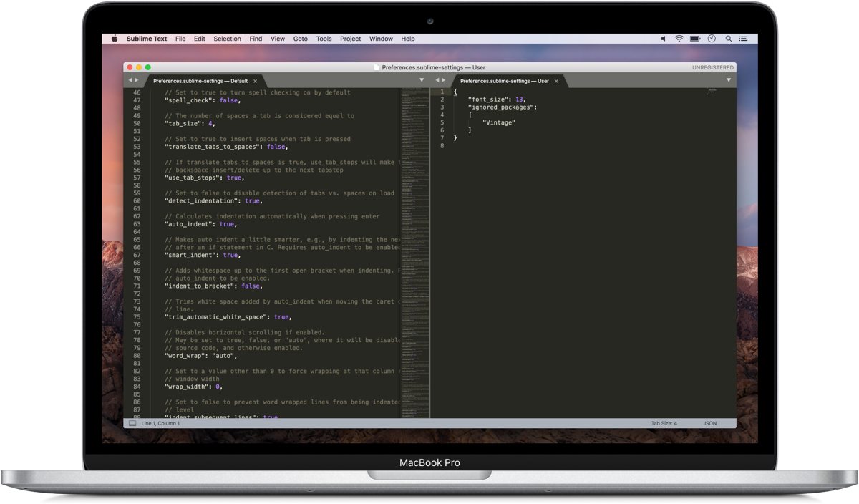
Task: Click the comment "// window width"
Action: pos(193,379)
